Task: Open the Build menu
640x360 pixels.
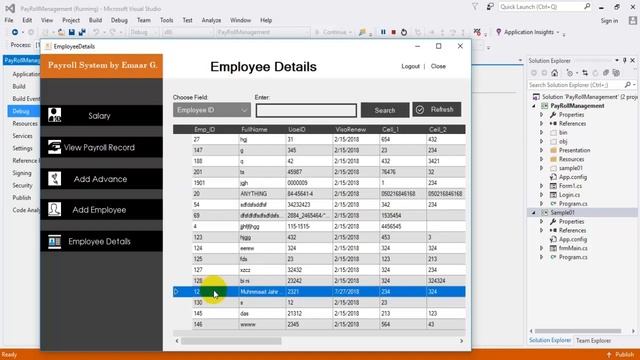Action: 95,20
